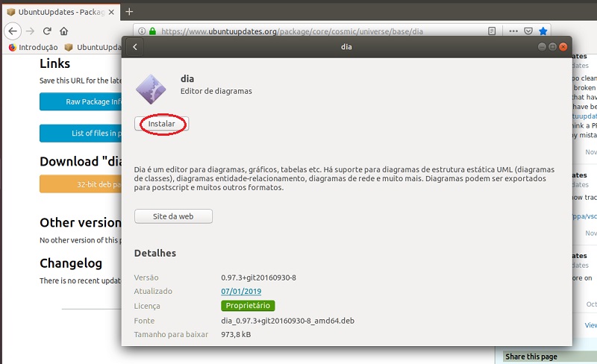Click the Instalar button
Image resolution: width=597 pixels, height=364 pixels.
[161, 124]
